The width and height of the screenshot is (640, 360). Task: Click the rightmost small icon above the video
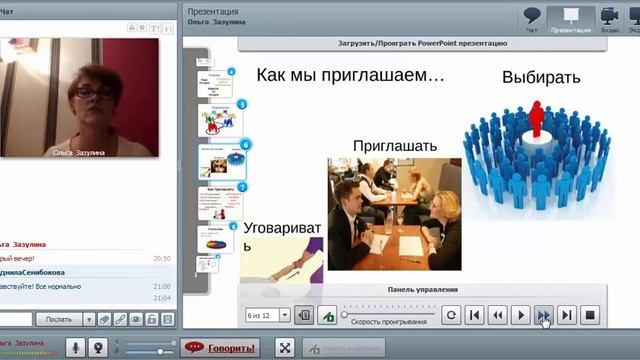(x=168, y=28)
